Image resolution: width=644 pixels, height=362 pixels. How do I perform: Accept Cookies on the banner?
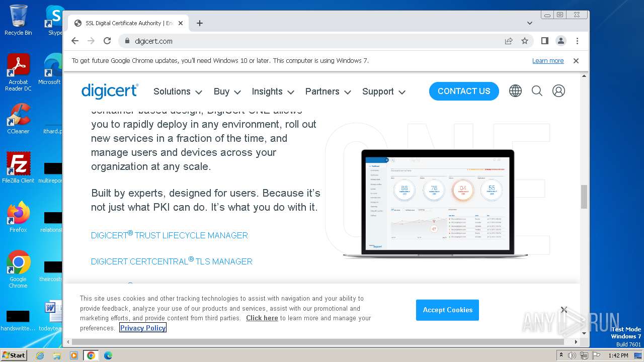[x=447, y=310]
